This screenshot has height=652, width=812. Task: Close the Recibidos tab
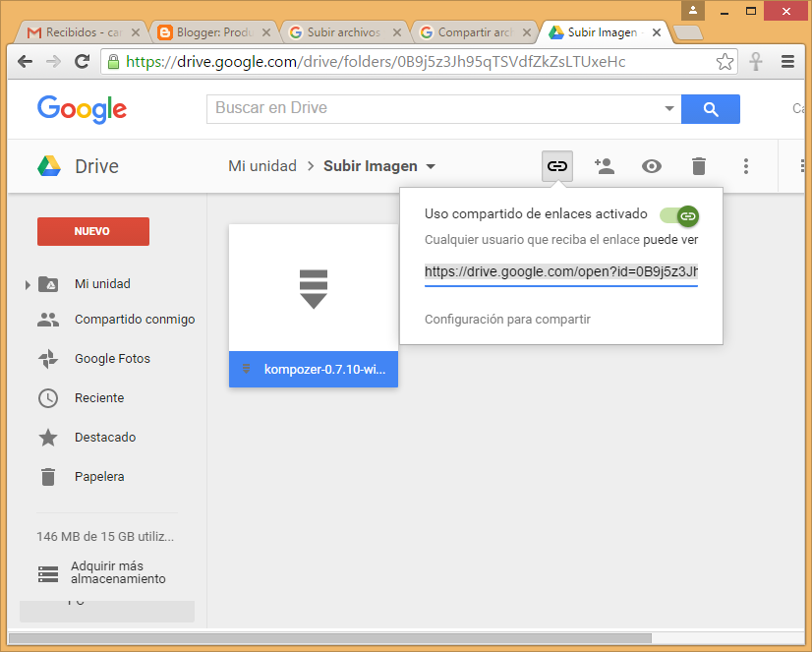136,32
